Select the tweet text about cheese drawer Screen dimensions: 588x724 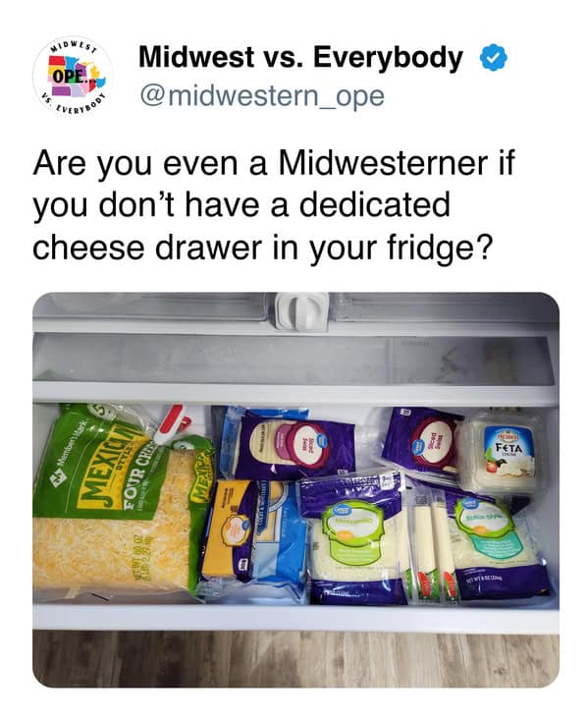click(x=273, y=205)
